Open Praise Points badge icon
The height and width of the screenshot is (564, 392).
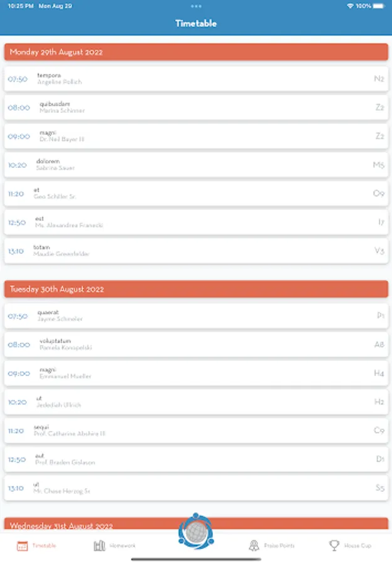(254, 546)
